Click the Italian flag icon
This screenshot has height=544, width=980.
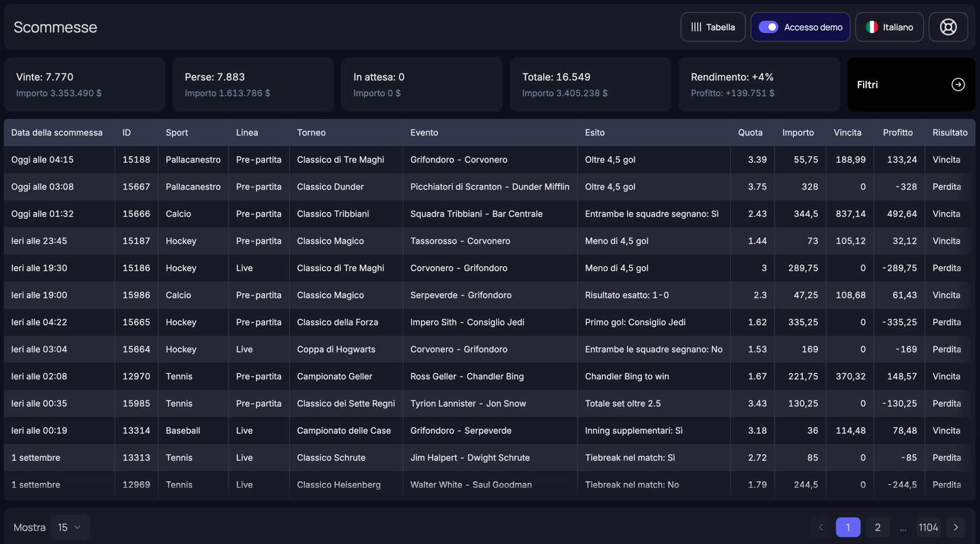pos(872,27)
